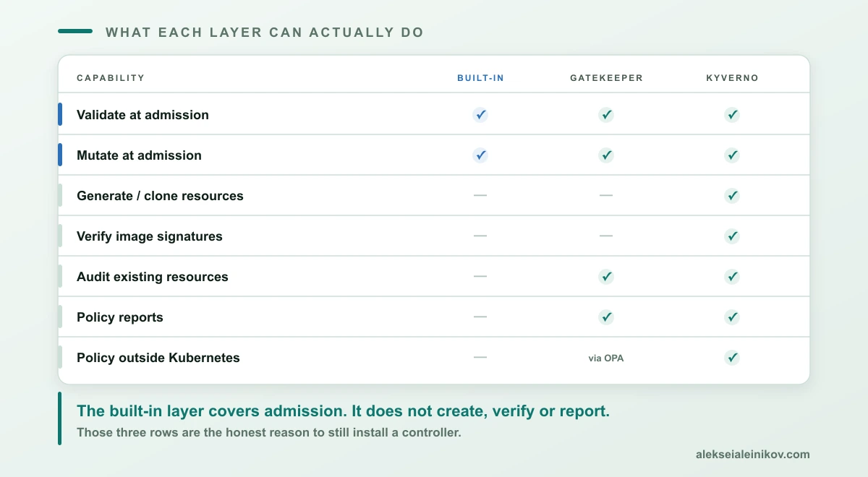The image size is (868, 477).
Task: Click the BUILT-IN column header
Action: [480, 78]
